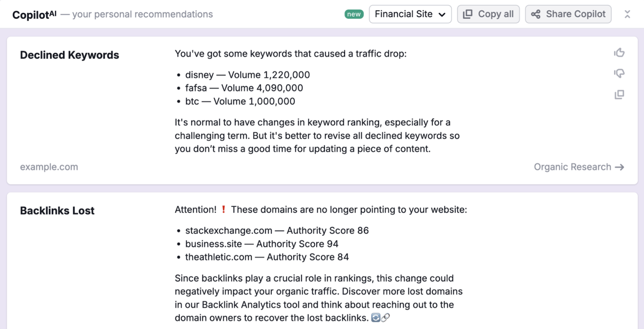Image resolution: width=644 pixels, height=329 pixels.
Task: Give a thumbs up to Declined Keywords recommendation
Action: pos(619,52)
